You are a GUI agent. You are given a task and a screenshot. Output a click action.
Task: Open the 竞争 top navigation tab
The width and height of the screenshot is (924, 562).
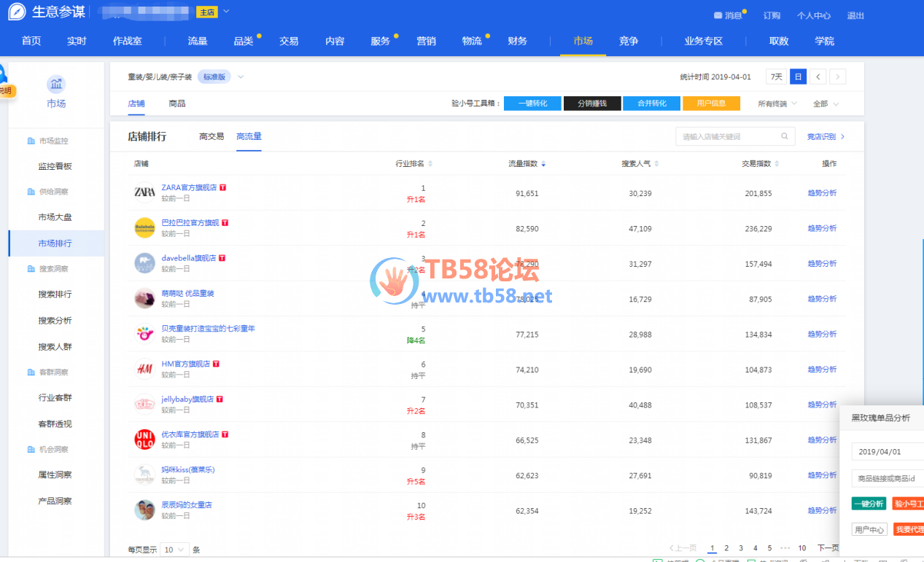[629, 41]
